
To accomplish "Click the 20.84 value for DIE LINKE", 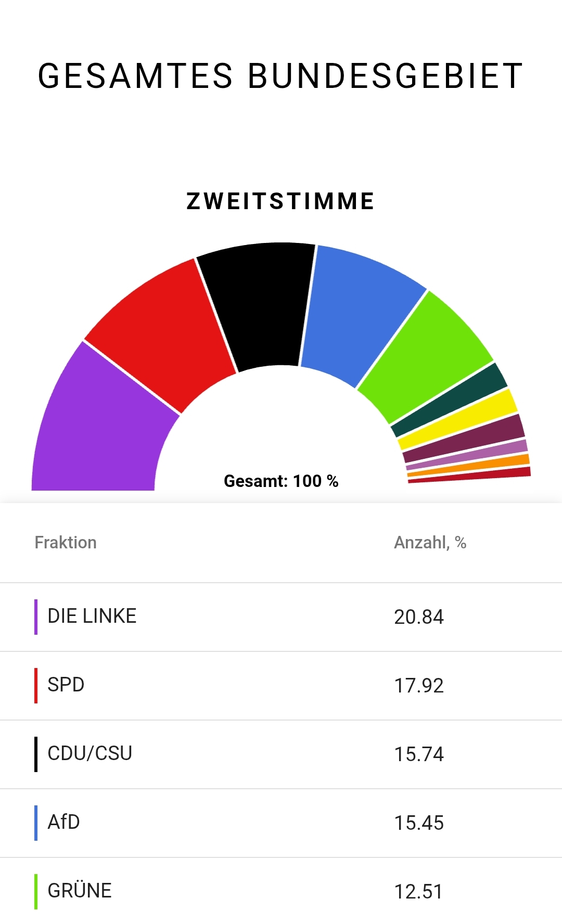I will pos(419,617).
